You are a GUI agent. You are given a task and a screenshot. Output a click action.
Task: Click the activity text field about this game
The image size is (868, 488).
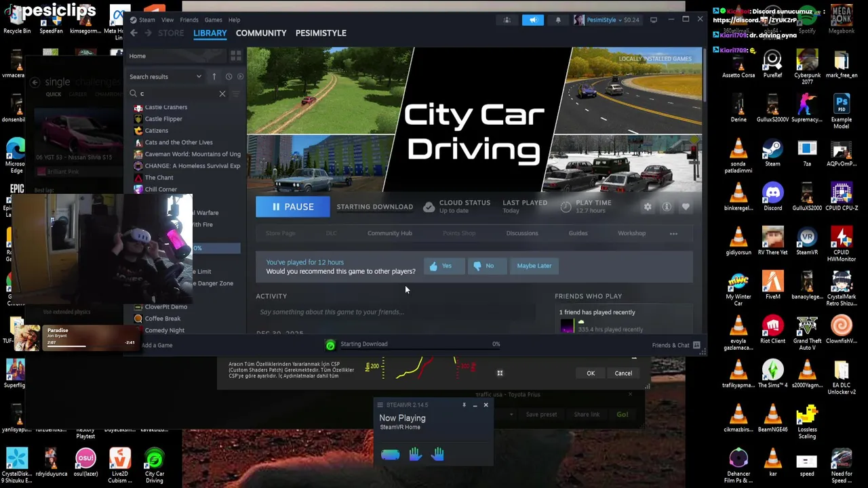397,312
